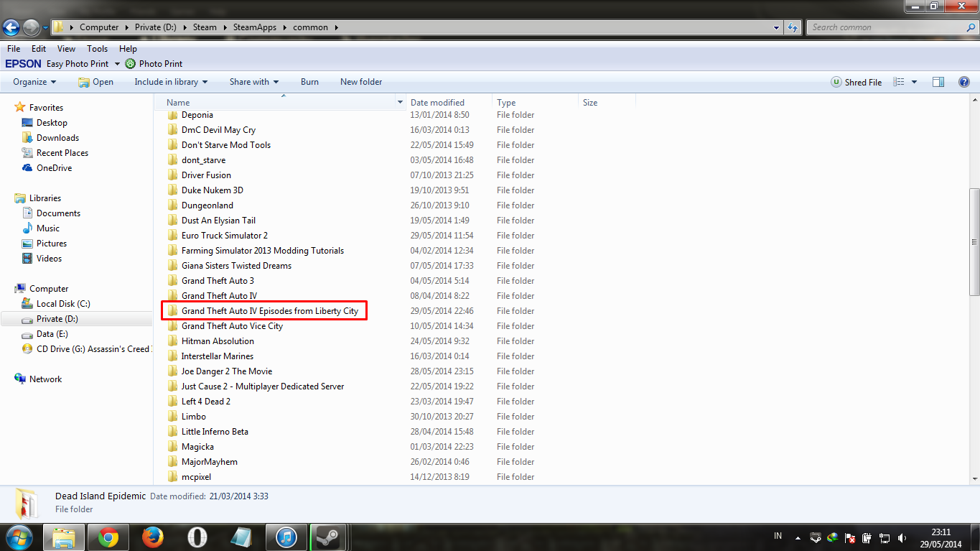Open the View menu

[x=66, y=49]
